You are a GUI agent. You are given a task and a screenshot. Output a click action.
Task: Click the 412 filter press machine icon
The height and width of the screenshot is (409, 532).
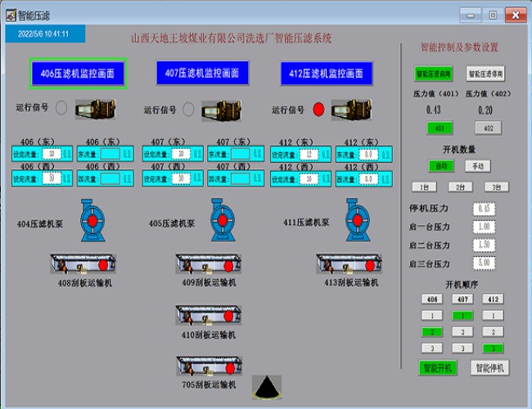[x=348, y=109]
